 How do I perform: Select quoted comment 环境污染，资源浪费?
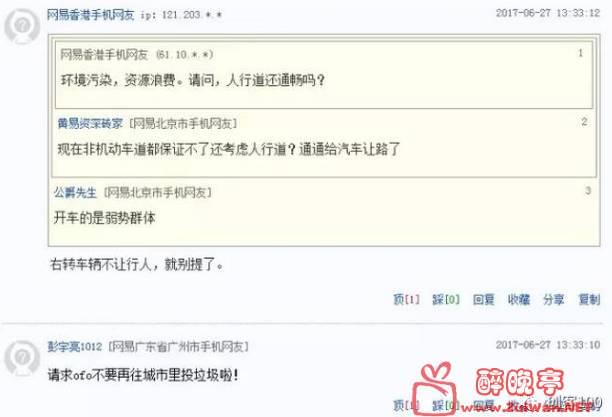click(x=193, y=80)
